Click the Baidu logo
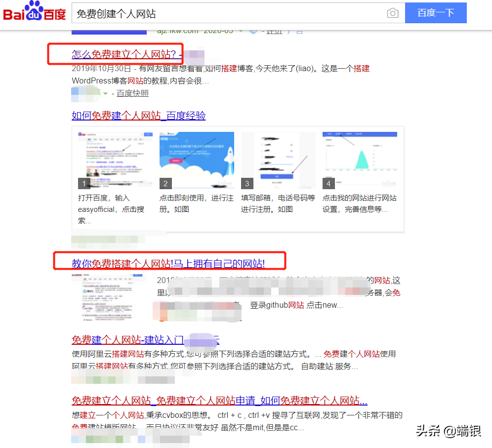Screen dimensions: 492x448 pos(35,11)
